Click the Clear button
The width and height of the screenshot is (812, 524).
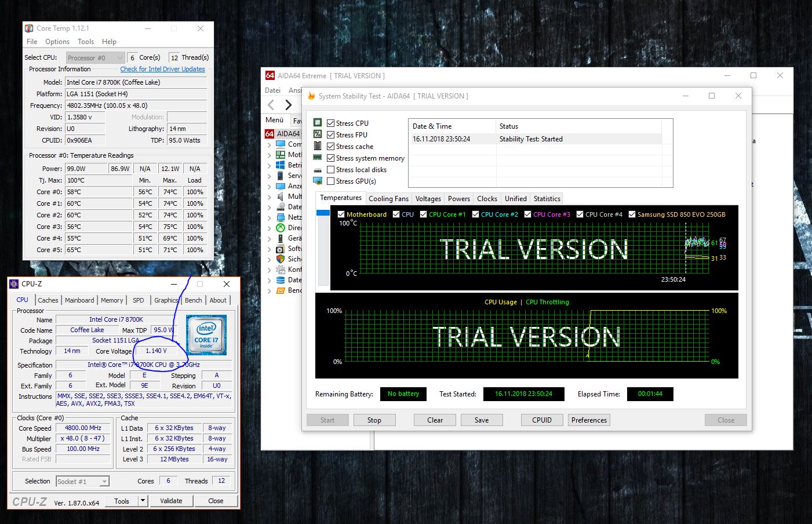pos(435,420)
